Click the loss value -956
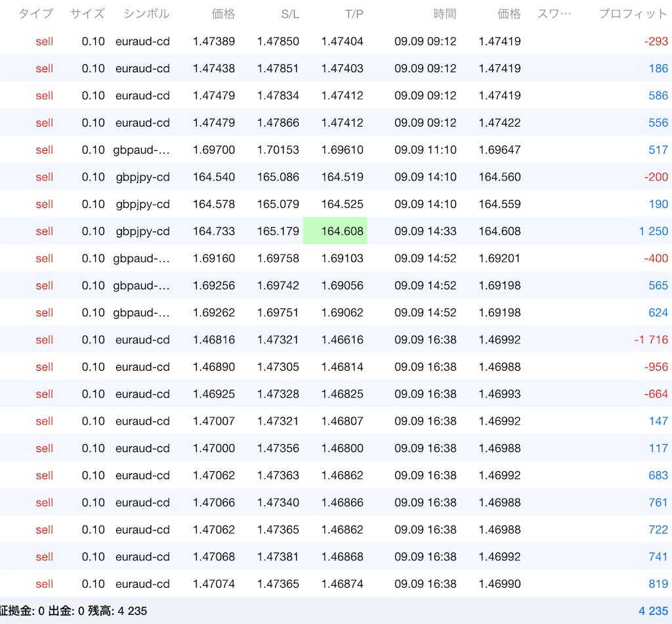 tap(656, 366)
